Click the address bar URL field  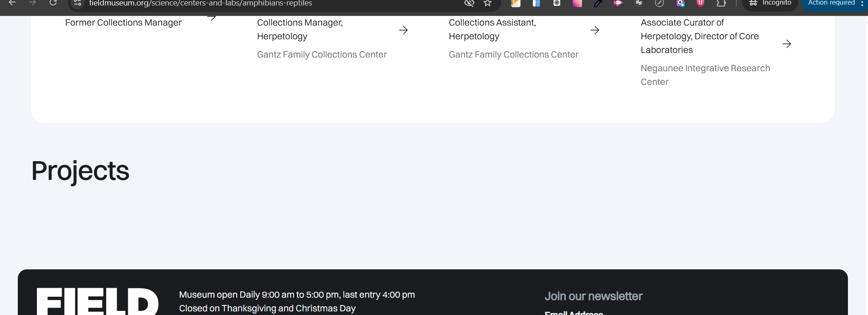tap(274, 3)
